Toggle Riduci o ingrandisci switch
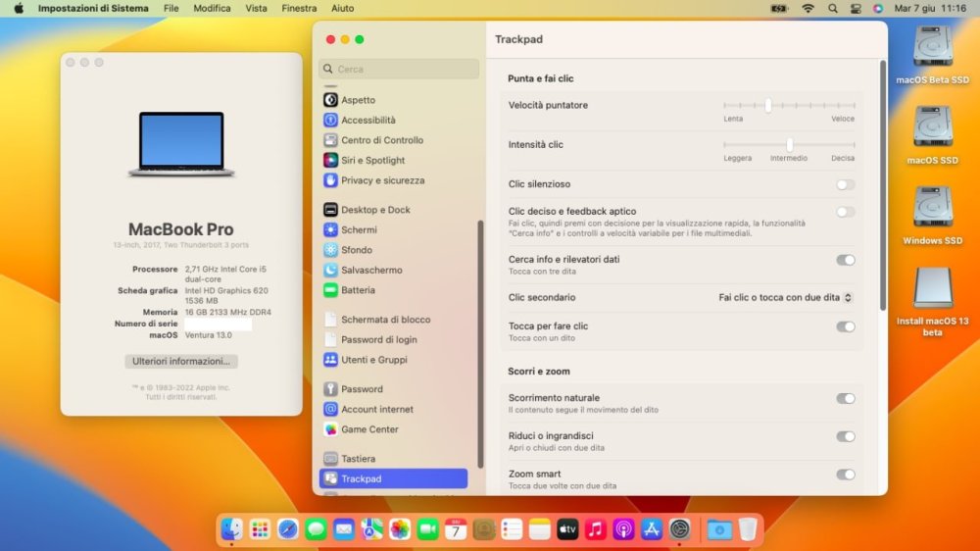Image resolution: width=980 pixels, height=551 pixels. tap(845, 436)
